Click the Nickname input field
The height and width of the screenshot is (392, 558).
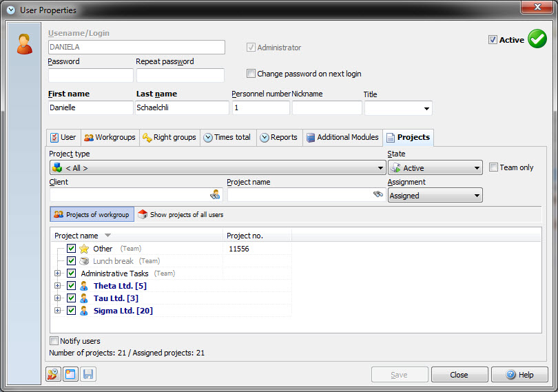327,107
